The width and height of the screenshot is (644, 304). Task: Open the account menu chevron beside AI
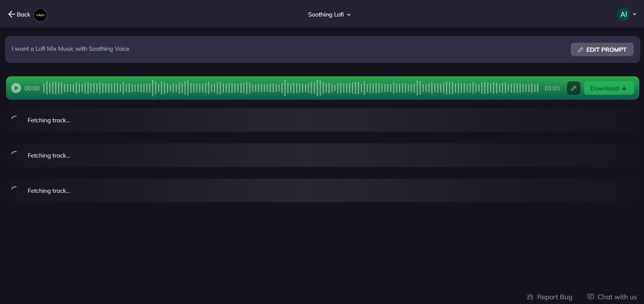[x=635, y=14]
